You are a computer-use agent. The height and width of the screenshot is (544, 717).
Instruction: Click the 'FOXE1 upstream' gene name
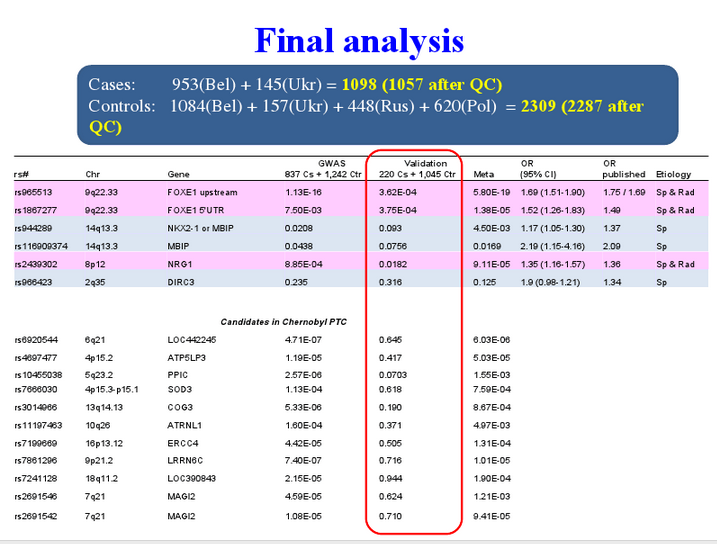(x=202, y=192)
